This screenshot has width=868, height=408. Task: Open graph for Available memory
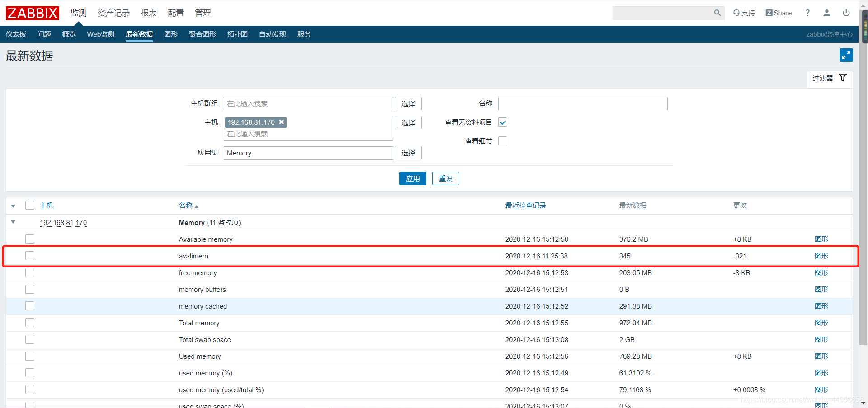point(821,239)
